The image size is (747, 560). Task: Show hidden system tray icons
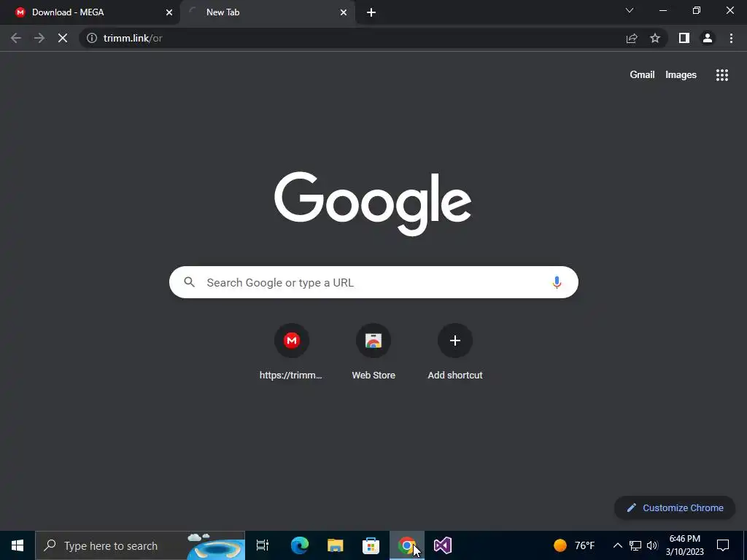tap(617, 545)
